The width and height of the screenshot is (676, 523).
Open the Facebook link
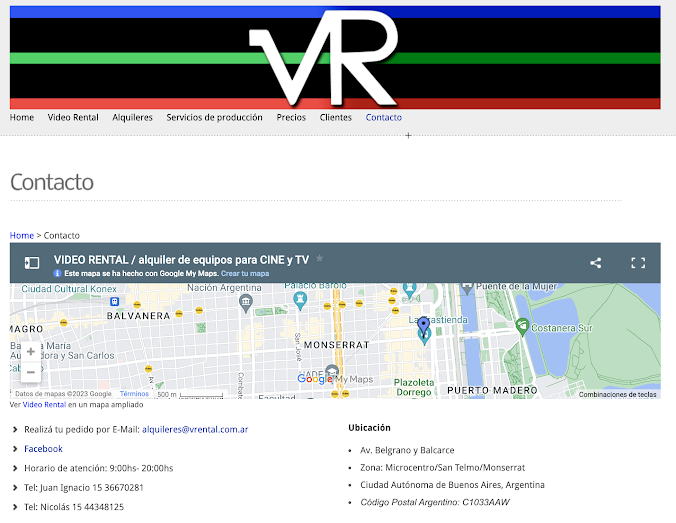[x=43, y=449]
